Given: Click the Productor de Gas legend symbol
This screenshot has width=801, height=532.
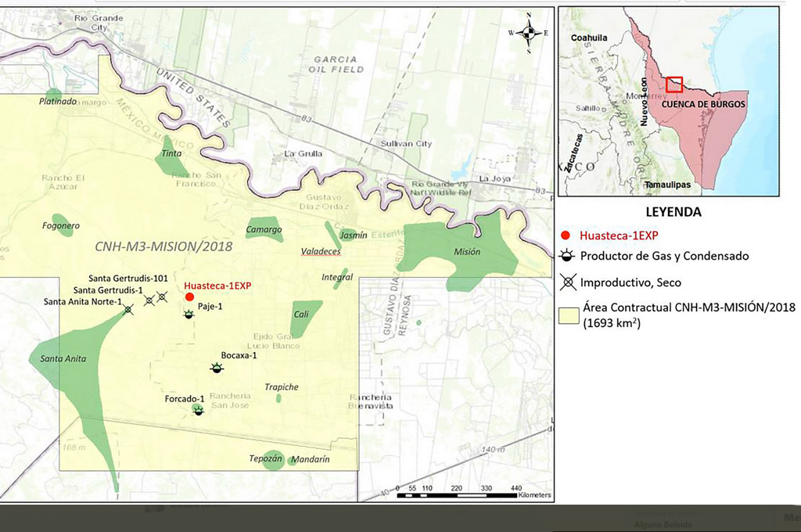Looking at the screenshot, I should (x=567, y=256).
